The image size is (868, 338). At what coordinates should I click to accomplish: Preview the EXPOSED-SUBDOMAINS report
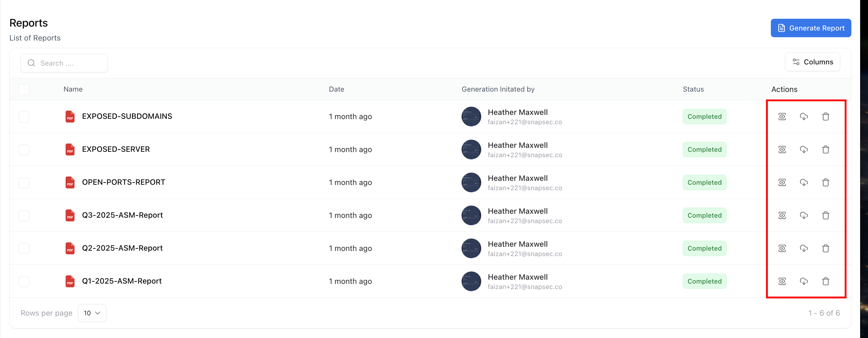pyautogui.click(x=782, y=116)
